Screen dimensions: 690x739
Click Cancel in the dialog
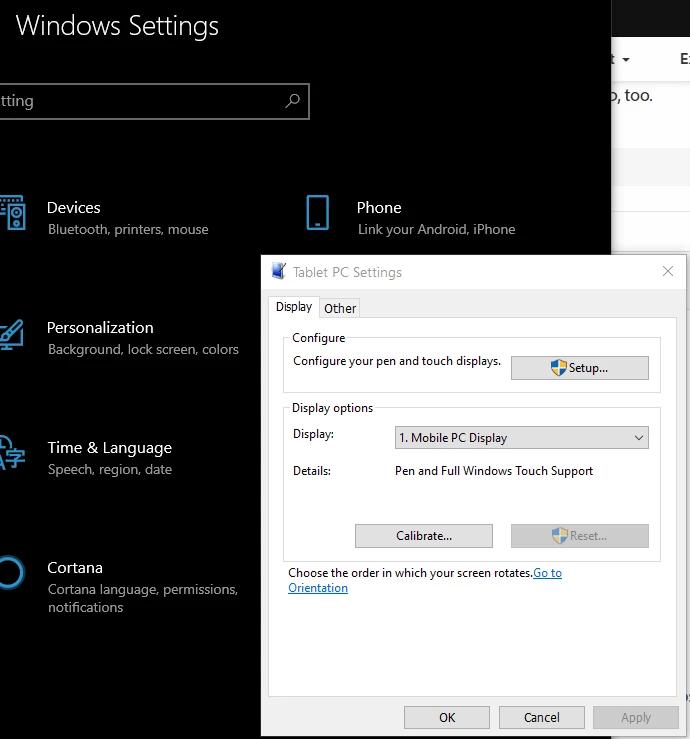[x=542, y=717]
